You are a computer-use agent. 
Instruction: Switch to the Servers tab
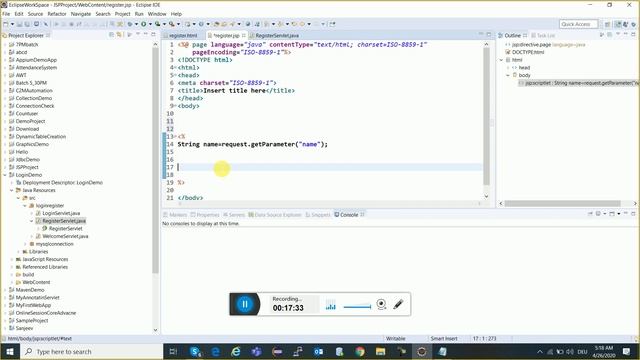pyautogui.click(x=236, y=215)
